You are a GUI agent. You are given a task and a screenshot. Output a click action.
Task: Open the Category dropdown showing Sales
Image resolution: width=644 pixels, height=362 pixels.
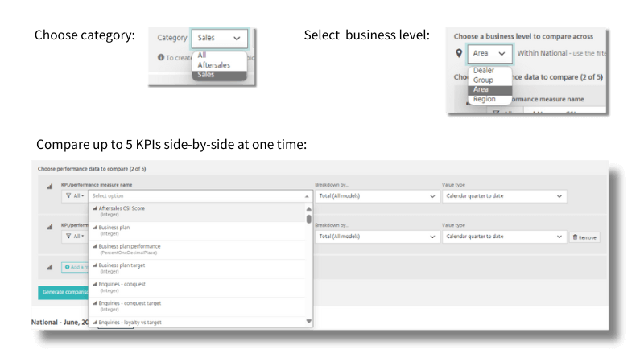coord(219,38)
